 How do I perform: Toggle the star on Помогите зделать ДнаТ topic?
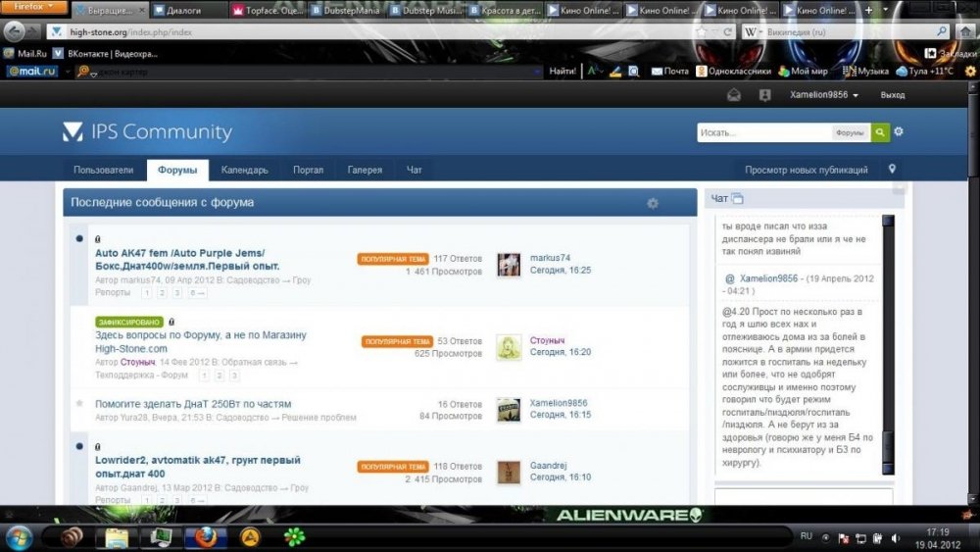pyautogui.click(x=79, y=403)
